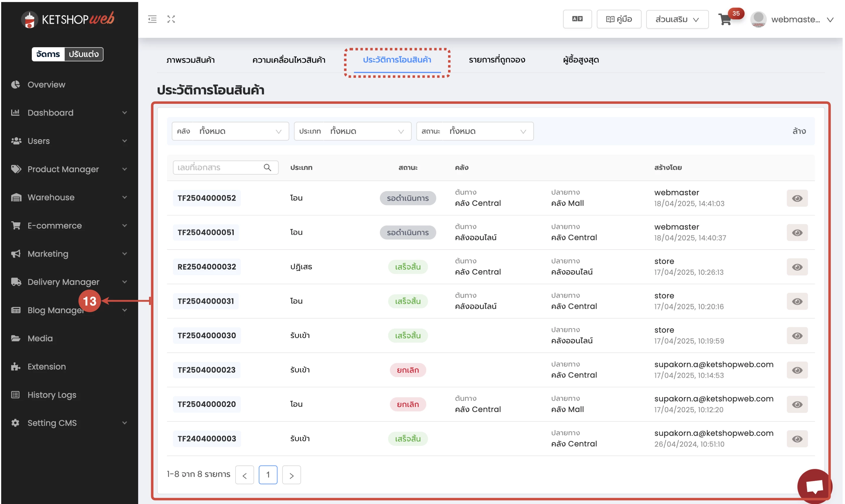
Task: Open the รายการที่ถูกจอง tab
Action: 497,60
